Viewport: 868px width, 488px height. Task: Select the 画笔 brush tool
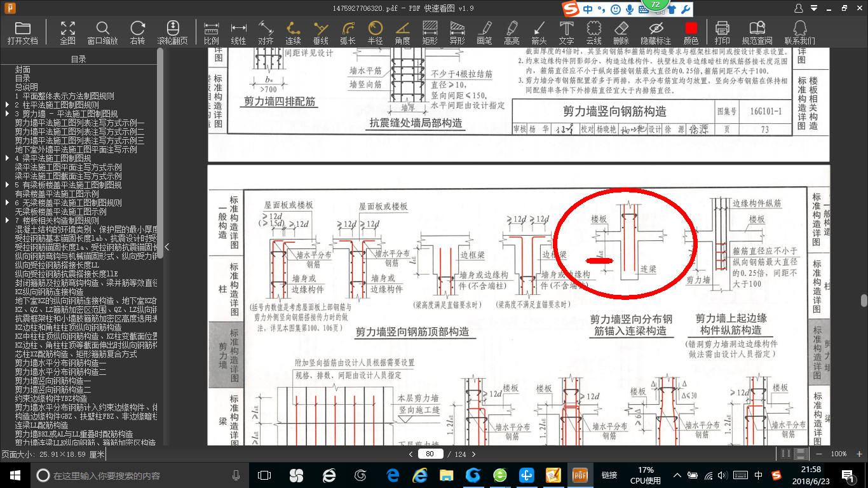tap(484, 32)
